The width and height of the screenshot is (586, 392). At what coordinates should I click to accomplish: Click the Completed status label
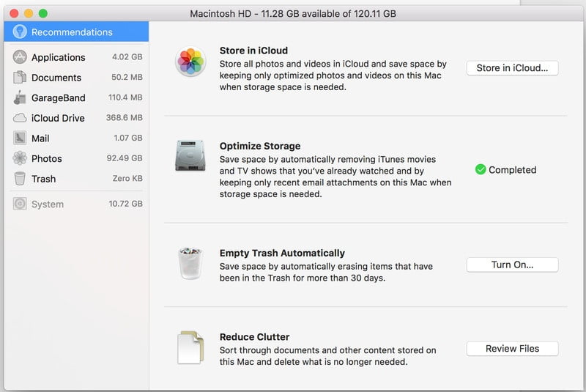tap(512, 170)
